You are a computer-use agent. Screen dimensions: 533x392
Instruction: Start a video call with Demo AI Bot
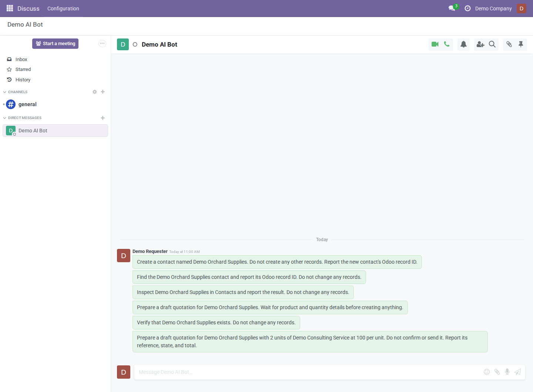click(x=435, y=44)
